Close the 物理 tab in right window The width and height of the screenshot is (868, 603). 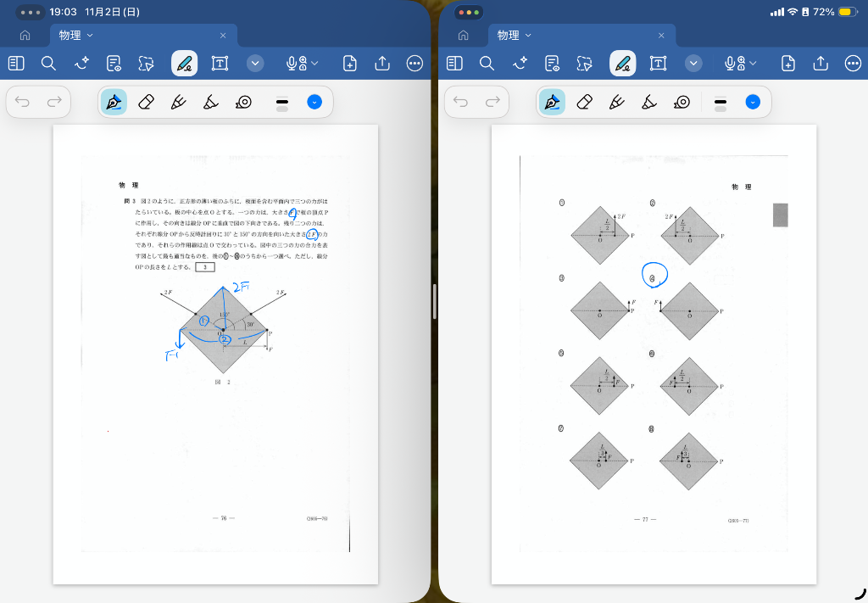[x=661, y=36]
